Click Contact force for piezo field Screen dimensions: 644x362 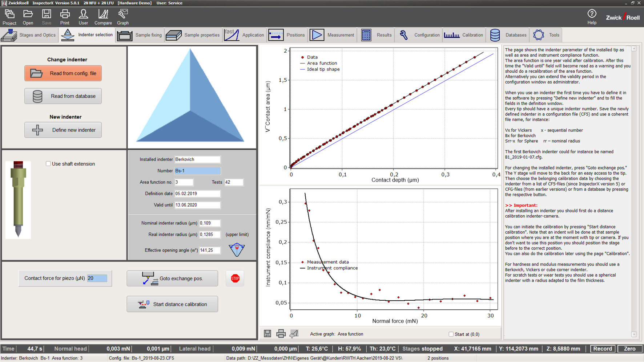pyautogui.click(x=97, y=278)
